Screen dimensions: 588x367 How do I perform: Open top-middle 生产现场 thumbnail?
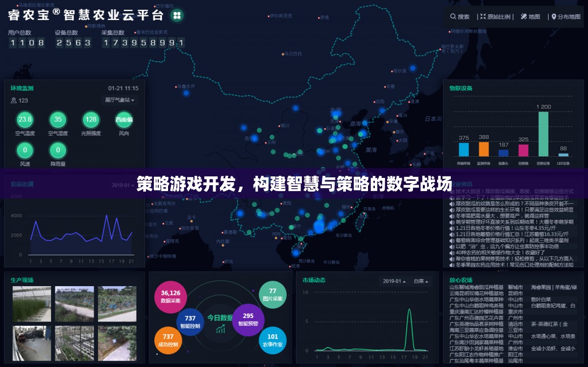pyautogui.click(x=74, y=304)
